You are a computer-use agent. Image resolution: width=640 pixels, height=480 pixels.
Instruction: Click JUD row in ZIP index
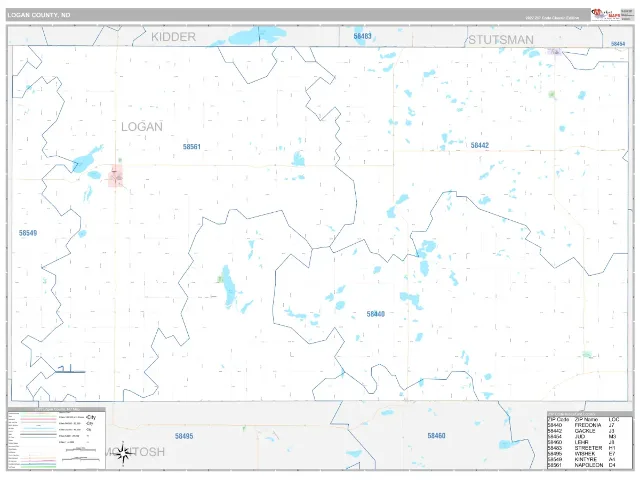582,436
